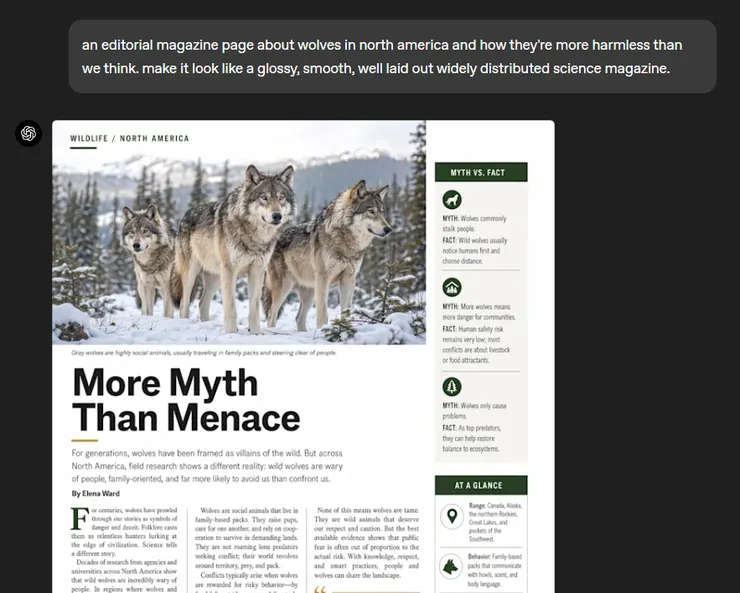The image size is (740, 593).
Task: Click the MYTH VS. FACT green header
Action: coord(481,172)
